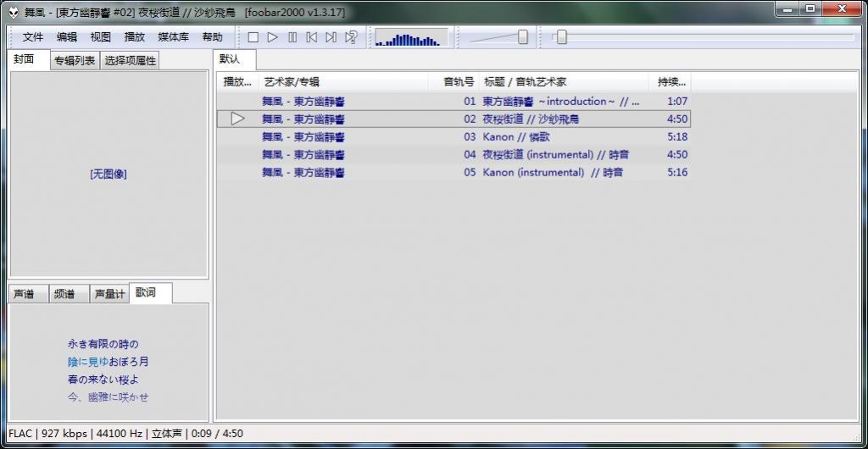Select track 05 Kanon (instrumental)

tap(454, 172)
